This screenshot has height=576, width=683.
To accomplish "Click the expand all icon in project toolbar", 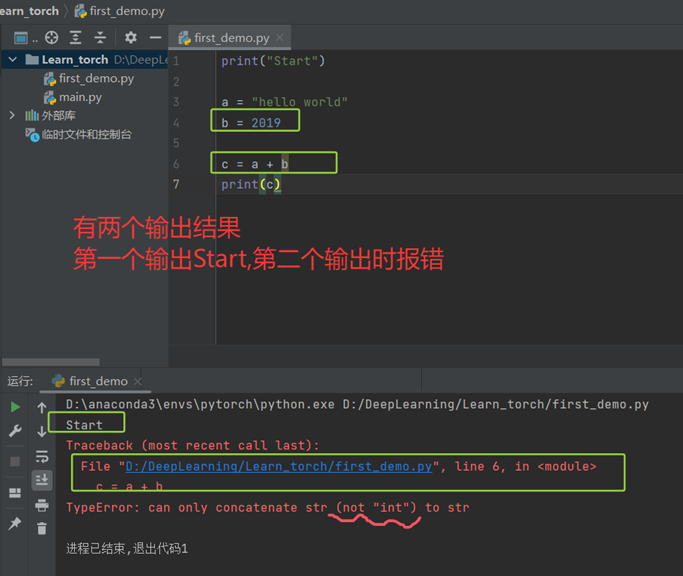I will click(76, 38).
